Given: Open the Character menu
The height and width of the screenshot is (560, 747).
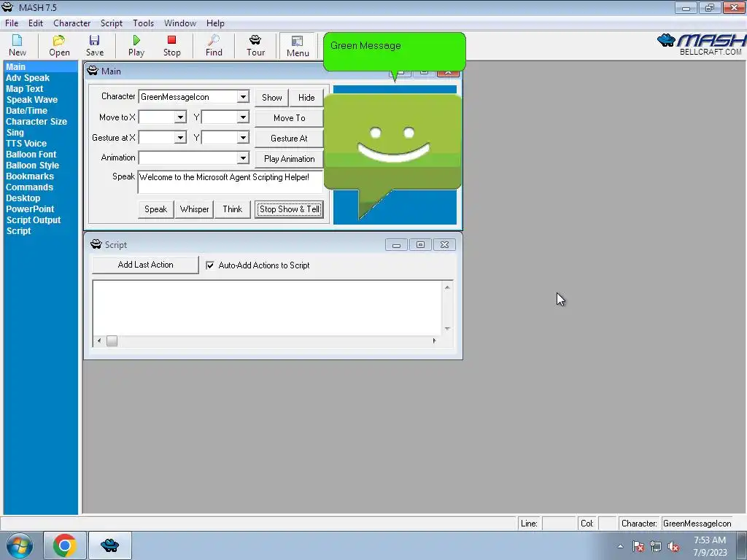Looking at the screenshot, I should point(72,23).
